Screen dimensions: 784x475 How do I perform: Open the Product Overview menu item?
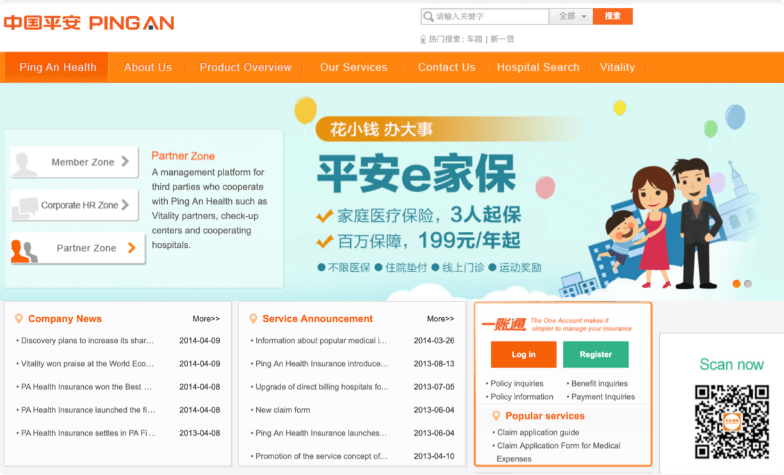tap(246, 68)
